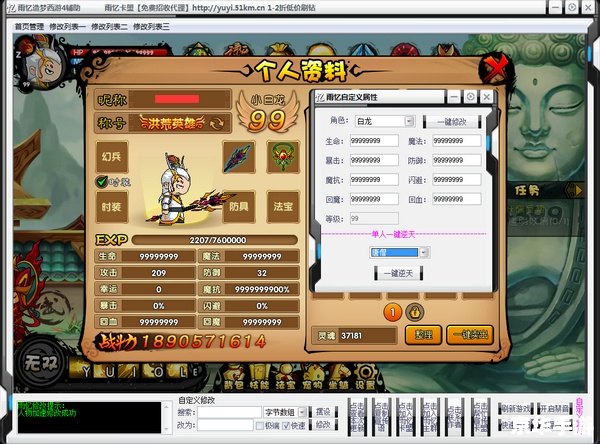Open the 背包 backpack icon

pos(234,377)
